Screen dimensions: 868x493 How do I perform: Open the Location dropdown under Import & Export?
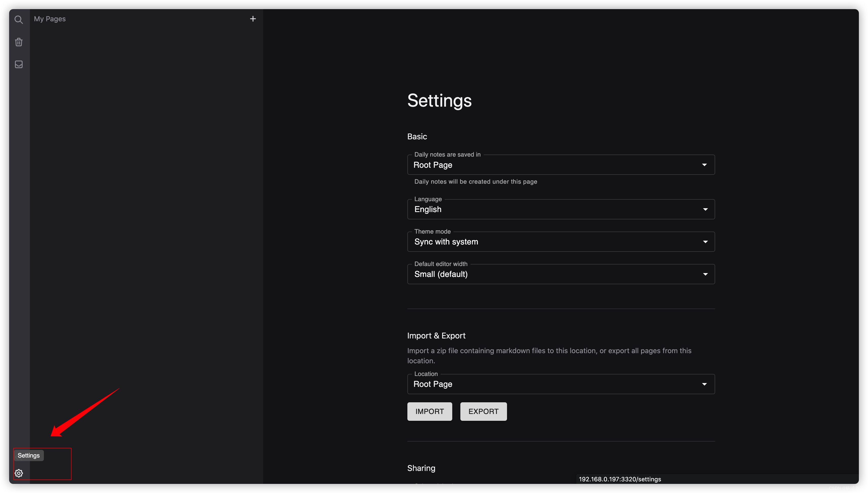[x=561, y=384]
